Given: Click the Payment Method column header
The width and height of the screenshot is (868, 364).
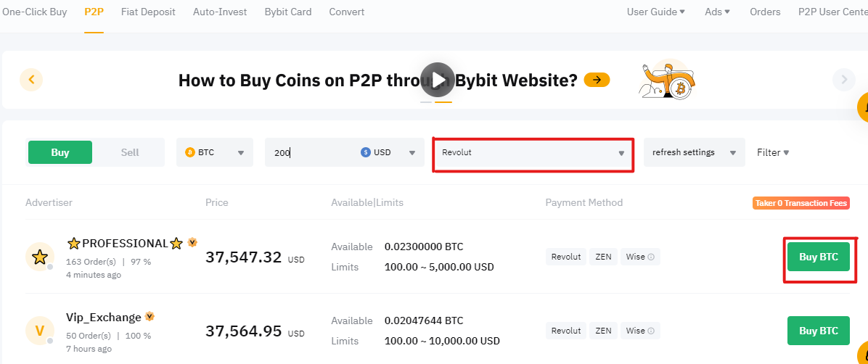Looking at the screenshot, I should [x=584, y=202].
